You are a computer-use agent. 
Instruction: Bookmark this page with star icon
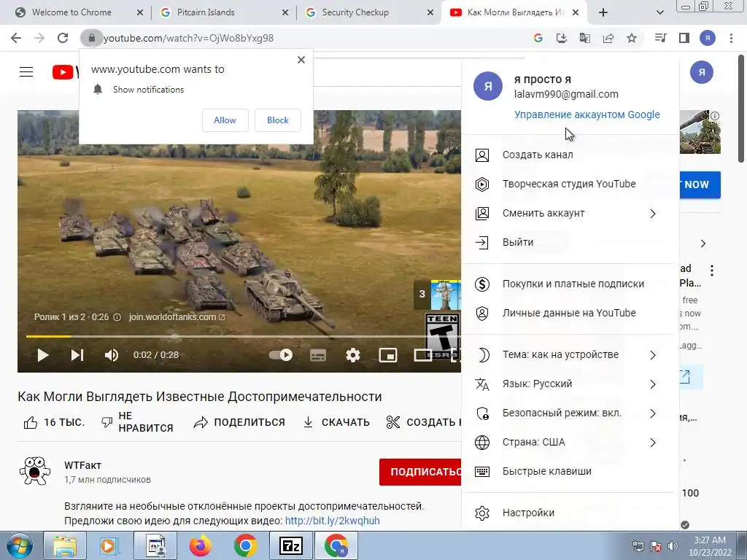click(x=632, y=38)
